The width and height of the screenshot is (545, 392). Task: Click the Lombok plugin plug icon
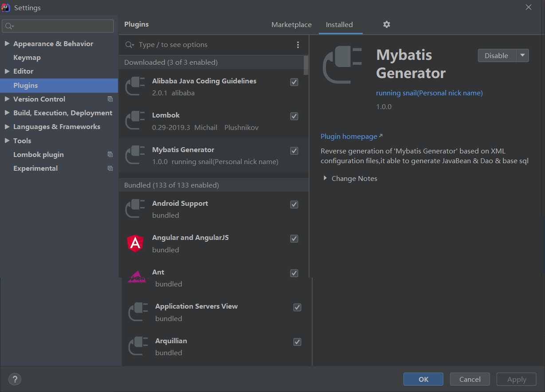point(135,121)
